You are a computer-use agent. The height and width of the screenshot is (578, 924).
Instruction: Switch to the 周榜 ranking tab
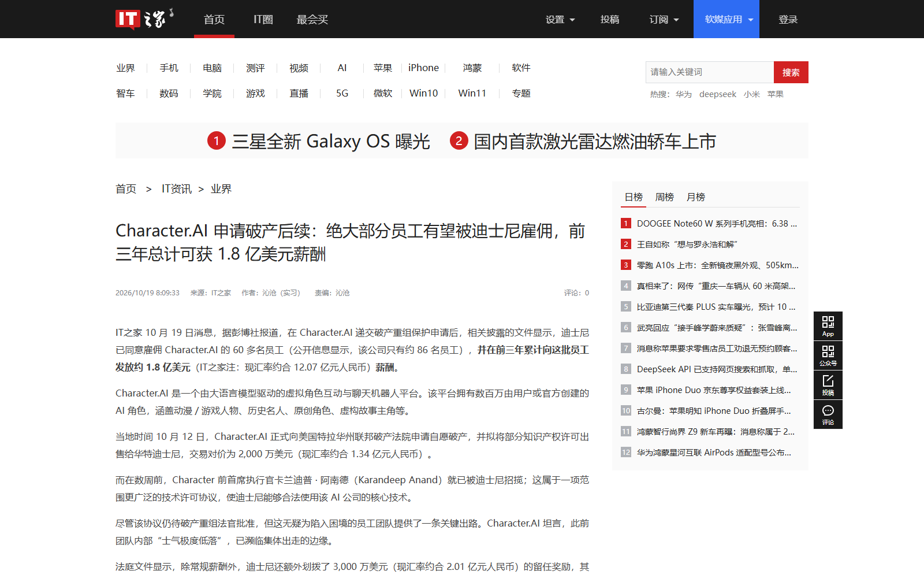[665, 197]
